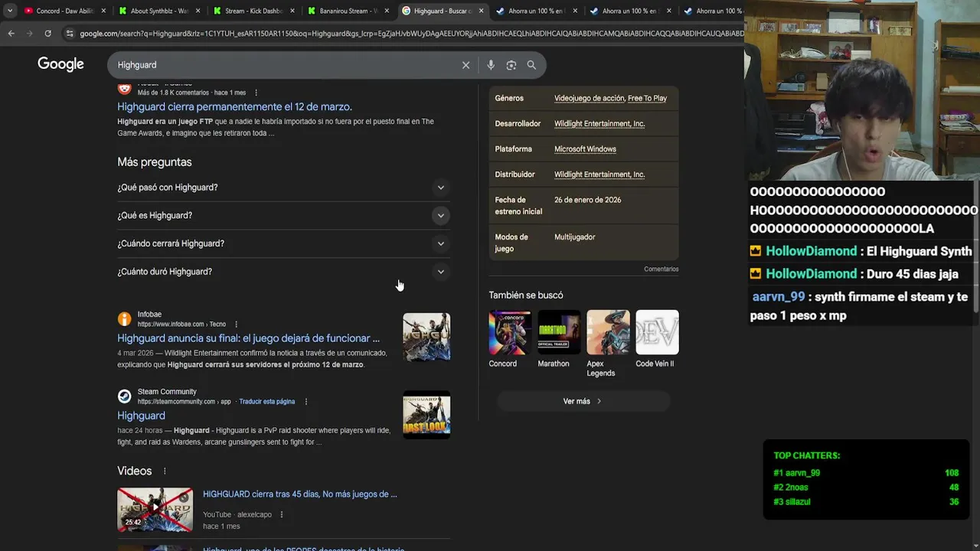Viewport: 980px width, 551px height.
Task: Click into the Google search input field
Action: pyautogui.click(x=287, y=65)
